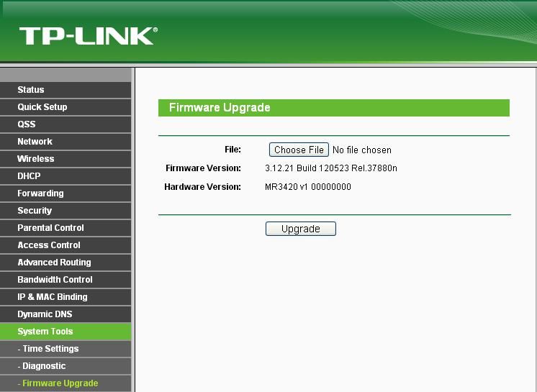Image resolution: width=537 pixels, height=392 pixels.
Task: Select Access Control in sidebar
Action: coord(49,245)
